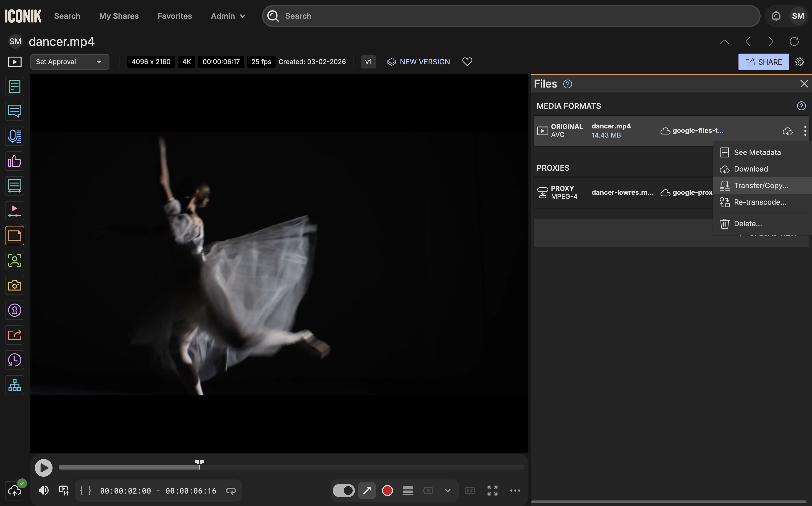
Task: Open the relations hierarchy sidebar icon
Action: click(x=14, y=385)
